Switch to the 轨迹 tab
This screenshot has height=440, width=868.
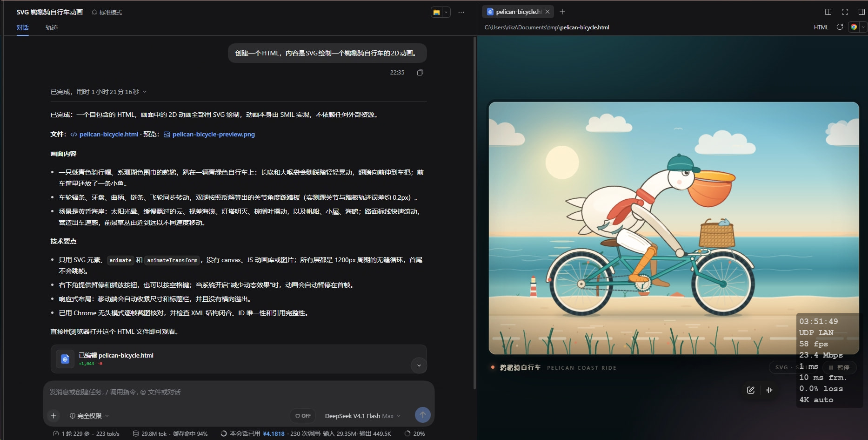[x=52, y=27]
